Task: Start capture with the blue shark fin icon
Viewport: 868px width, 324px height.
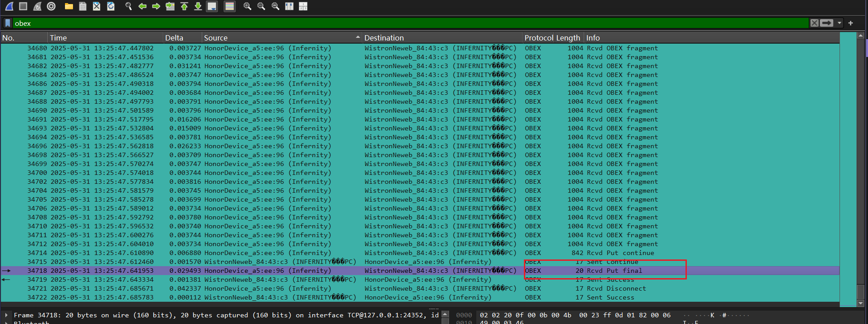Action: (x=9, y=6)
